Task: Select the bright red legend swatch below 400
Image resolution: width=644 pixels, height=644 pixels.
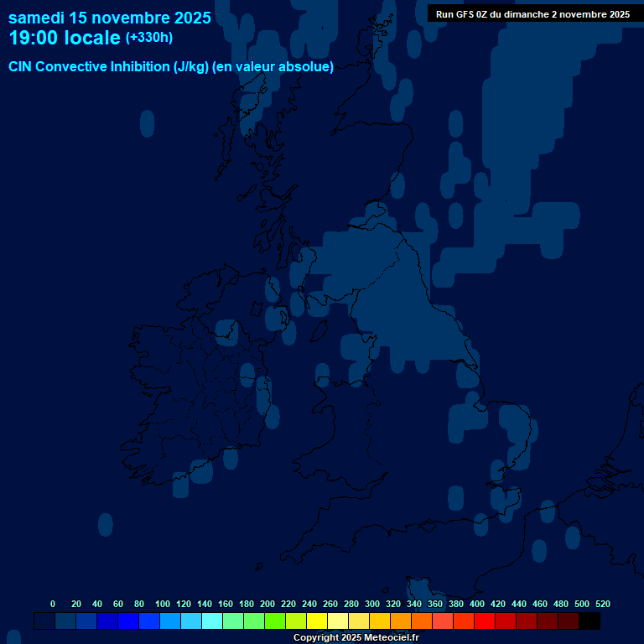Action: pos(485,621)
